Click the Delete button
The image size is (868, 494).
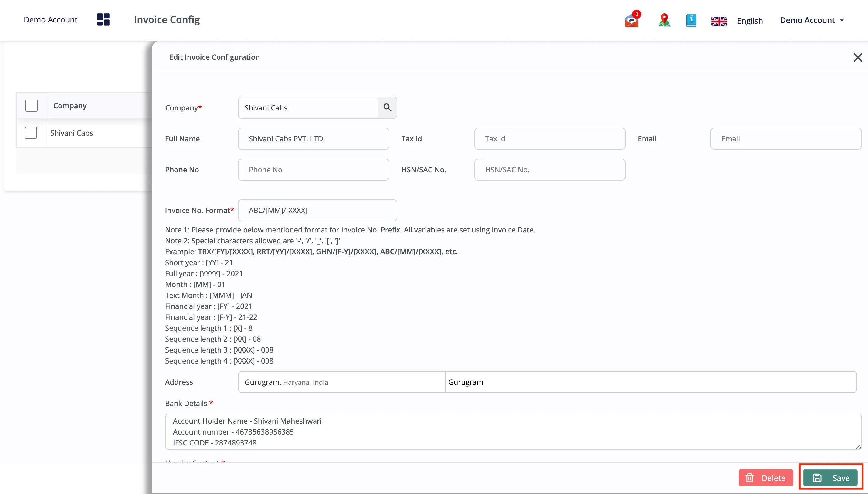pyautogui.click(x=765, y=478)
